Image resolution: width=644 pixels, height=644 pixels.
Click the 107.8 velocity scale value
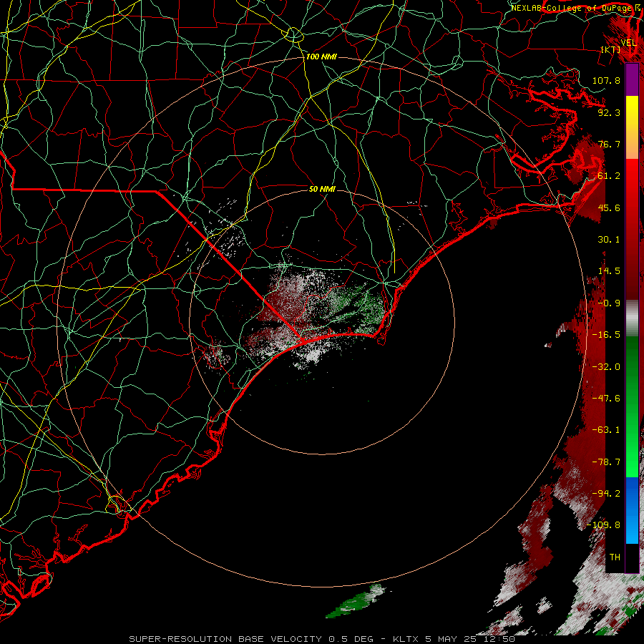606,80
